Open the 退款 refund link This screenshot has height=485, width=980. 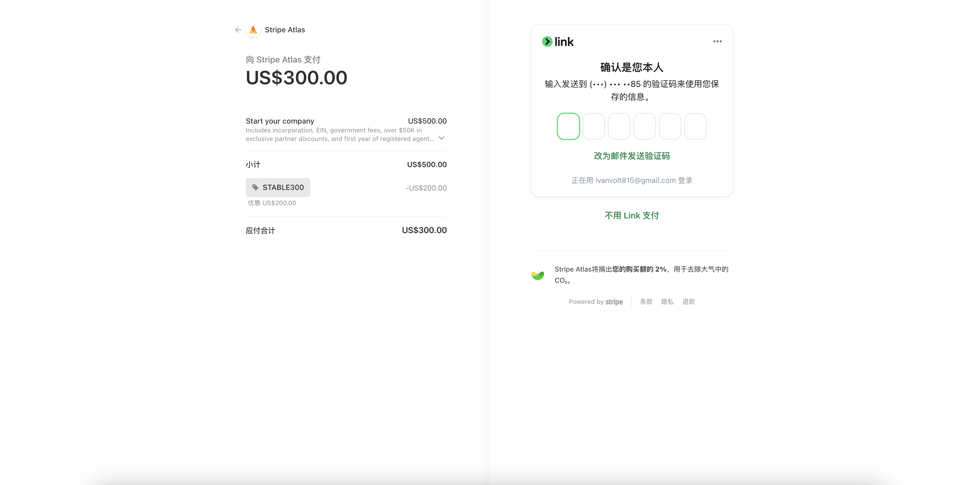[688, 302]
